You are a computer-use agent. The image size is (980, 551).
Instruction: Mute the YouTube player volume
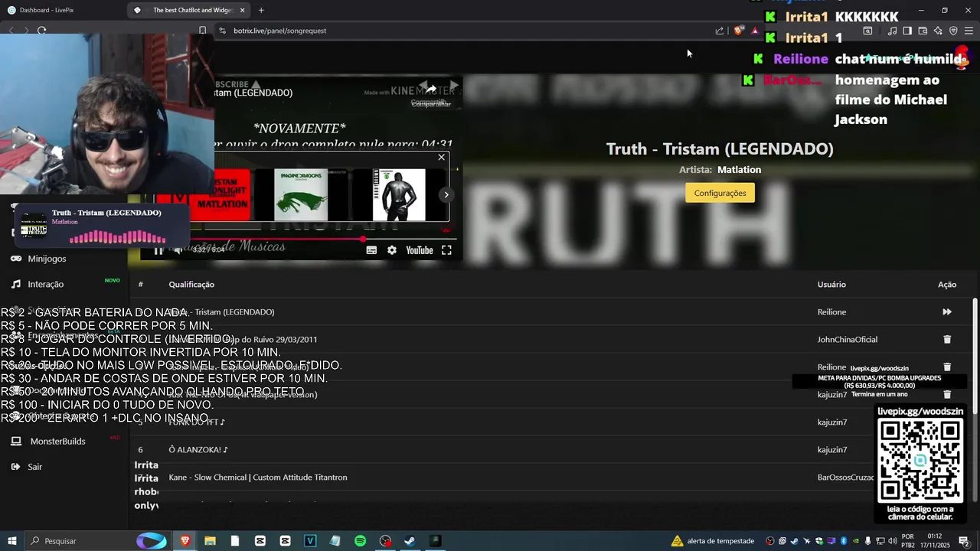[x=177, y=250]
